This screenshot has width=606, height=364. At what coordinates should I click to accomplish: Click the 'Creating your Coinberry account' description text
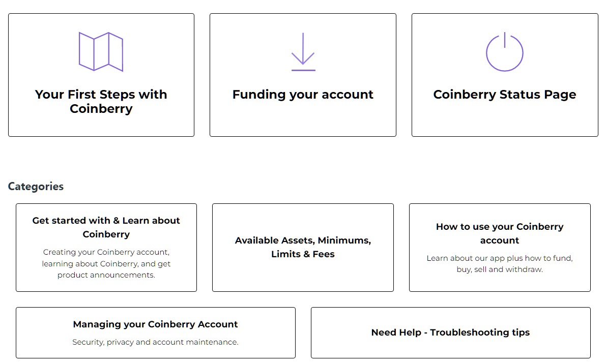pyautogui.click(x=106, y=264)
